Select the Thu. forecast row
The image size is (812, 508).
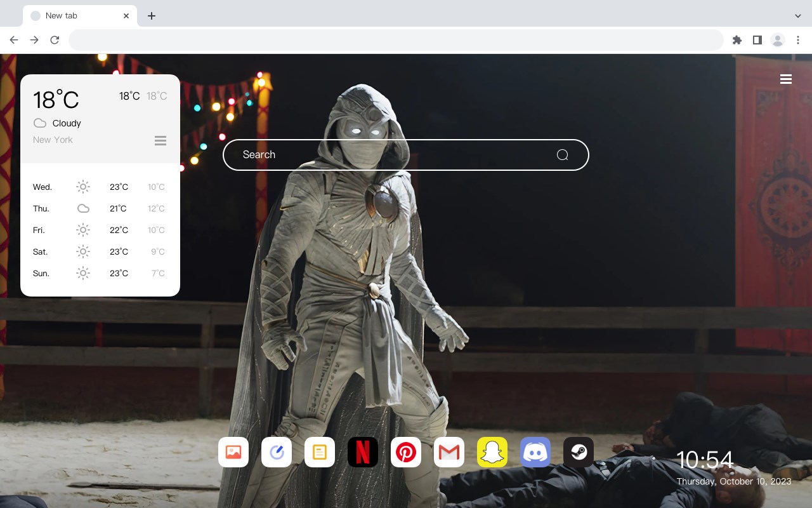point(100,208)
